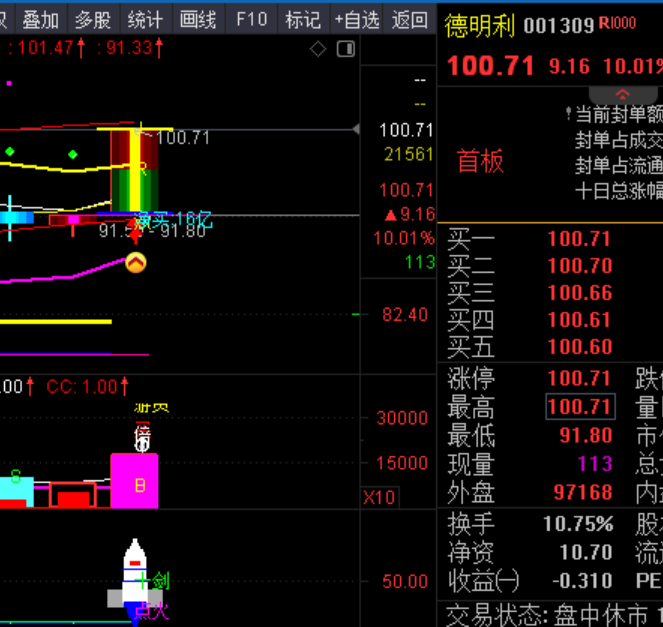
Task: Open the 多股 multi-stock view
Action: pyautogui.click(x=93, y=19)
